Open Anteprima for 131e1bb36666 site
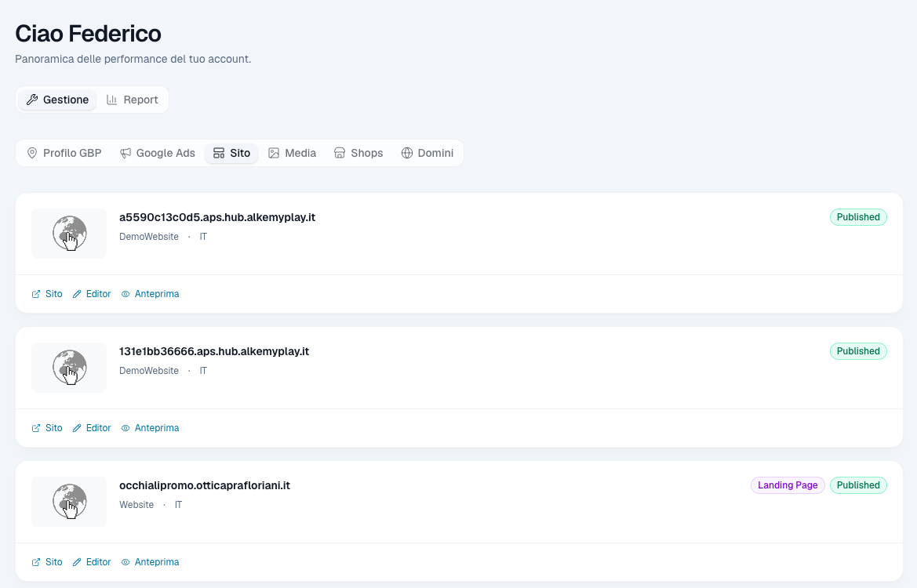 tap(151, 428)
